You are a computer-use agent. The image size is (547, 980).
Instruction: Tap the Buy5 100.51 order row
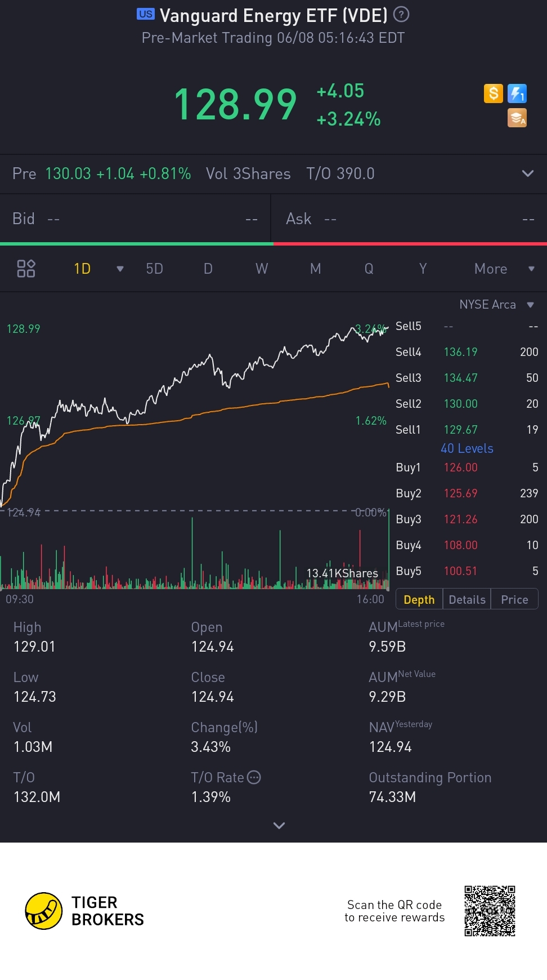point(467,571)
